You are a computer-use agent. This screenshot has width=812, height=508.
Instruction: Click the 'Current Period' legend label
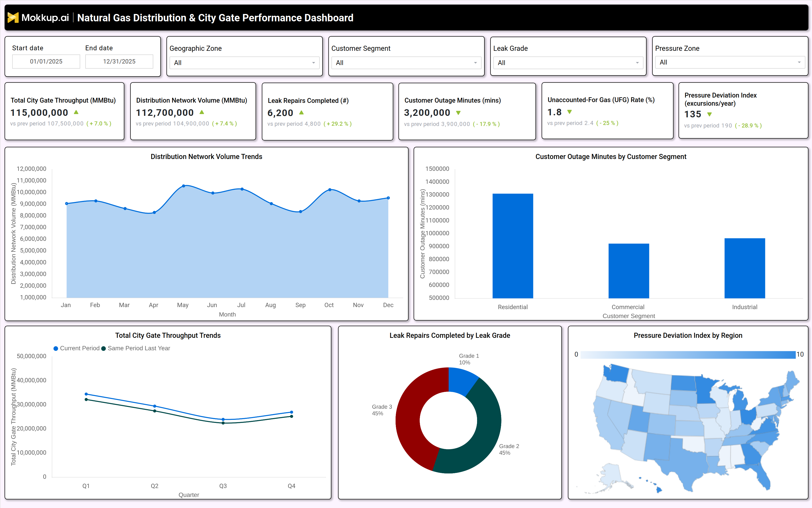80,348
